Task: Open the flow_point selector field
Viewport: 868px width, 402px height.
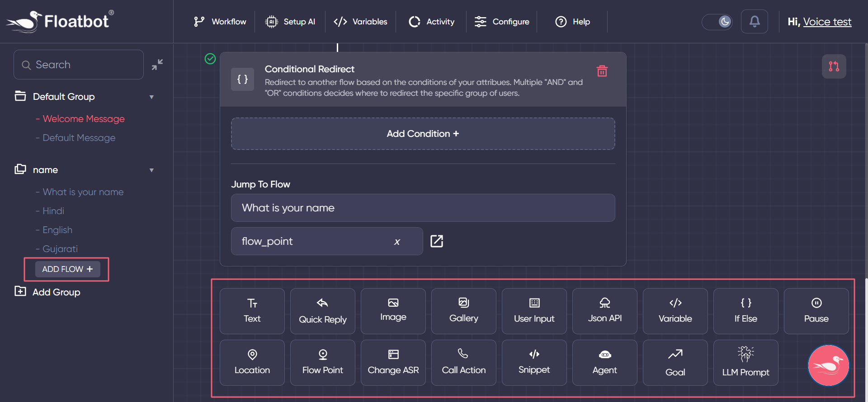Action: coord(327,241)
